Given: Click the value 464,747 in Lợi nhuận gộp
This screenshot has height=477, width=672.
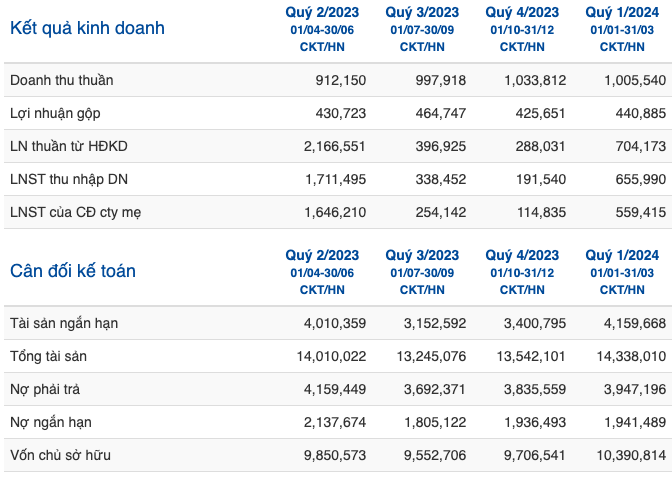Looking at the screenshot, I should [441, 113].
